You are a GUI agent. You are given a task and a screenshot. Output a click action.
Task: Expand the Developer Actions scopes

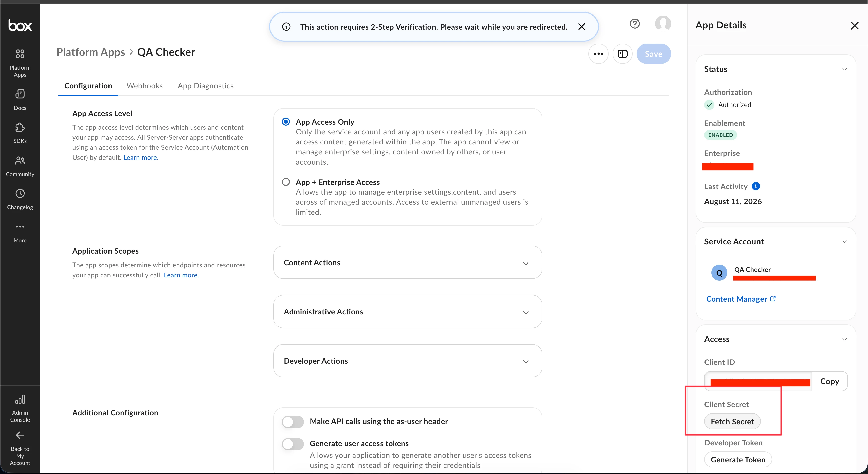407,361
